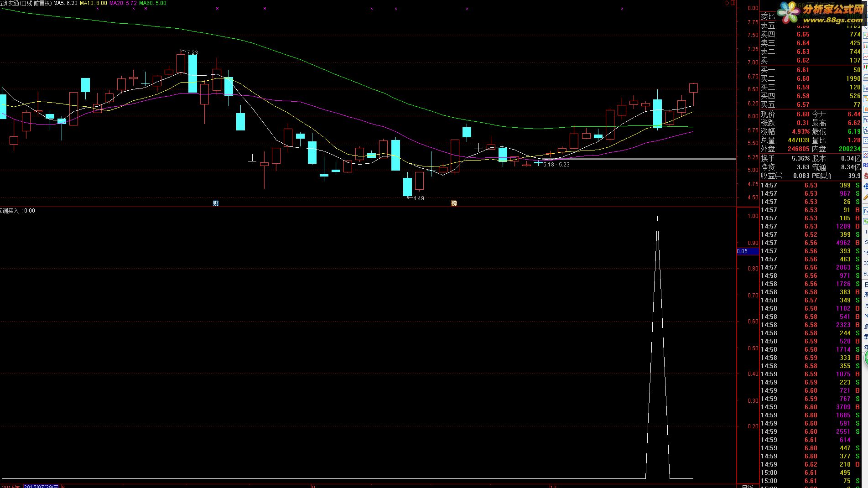The image size is (868, 488).
Task: Click the 最低 6.19 low price value
Action: (x=854, y=131)
